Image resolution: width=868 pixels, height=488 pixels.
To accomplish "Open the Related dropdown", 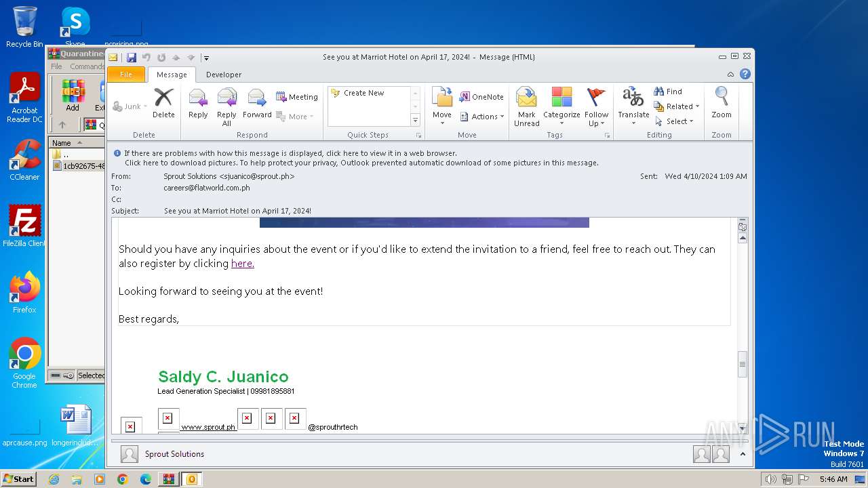I will 677,106.
